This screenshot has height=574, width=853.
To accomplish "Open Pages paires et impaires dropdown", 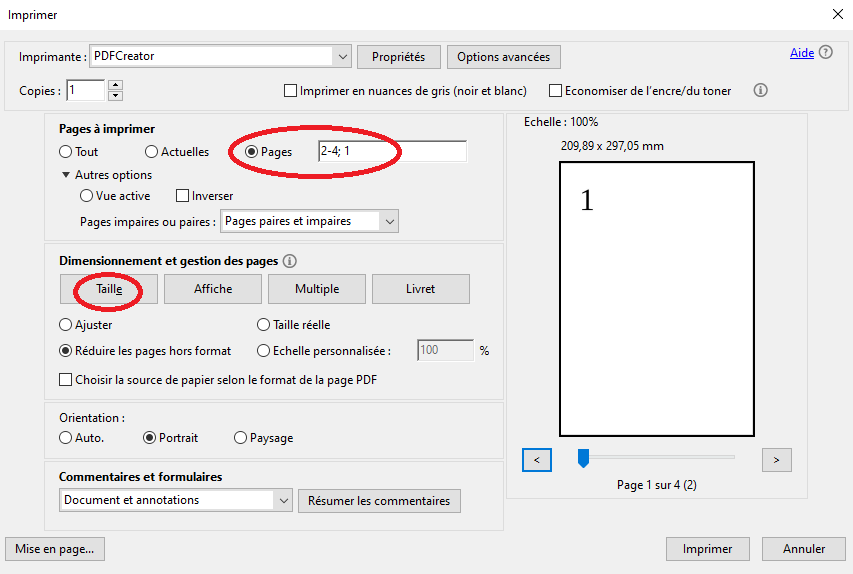I will 309,221.
